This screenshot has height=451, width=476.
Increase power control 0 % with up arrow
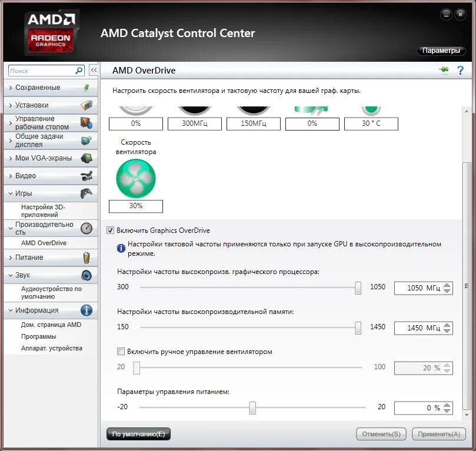coord(447,405)
